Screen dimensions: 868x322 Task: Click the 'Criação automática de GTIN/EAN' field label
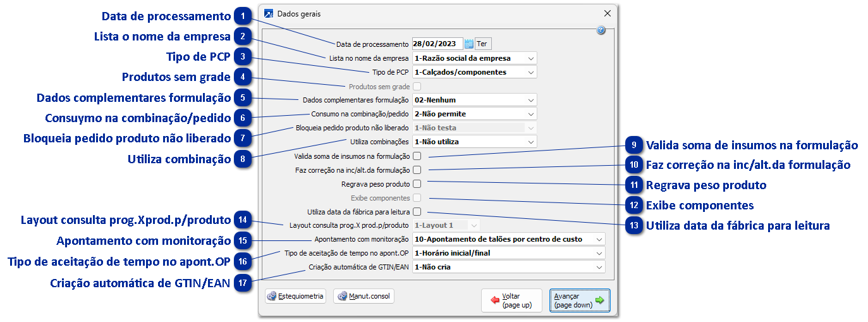[360, 267]
